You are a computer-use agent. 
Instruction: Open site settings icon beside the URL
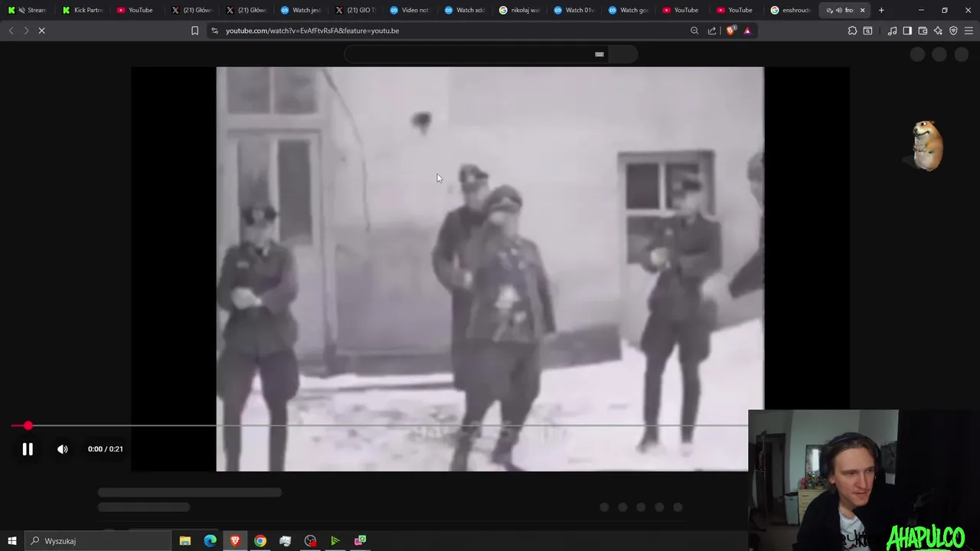[214, 31]
